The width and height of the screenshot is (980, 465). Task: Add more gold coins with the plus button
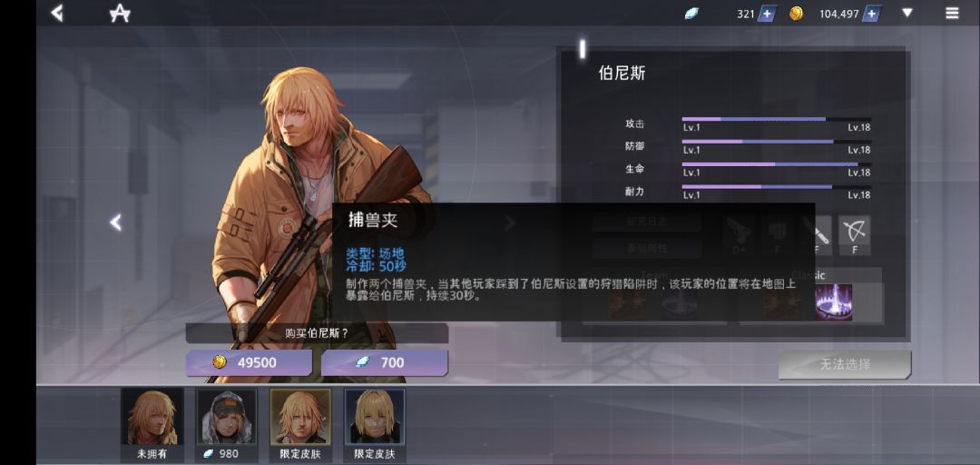(x=871, y=14)
